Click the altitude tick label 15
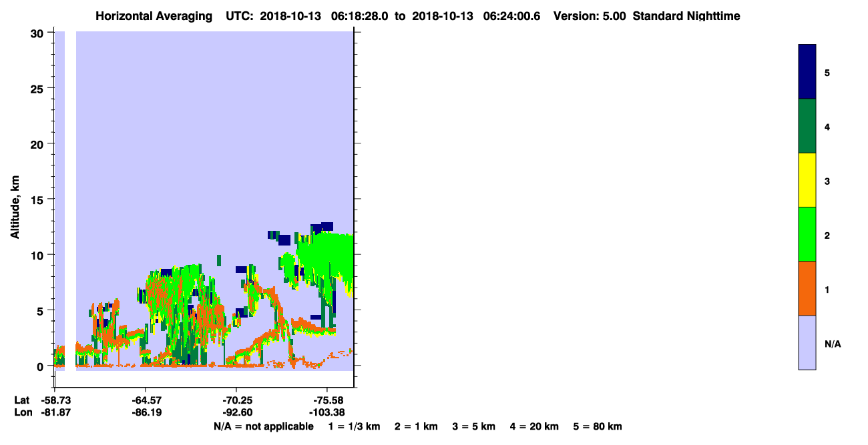 [x=39, y=199]
